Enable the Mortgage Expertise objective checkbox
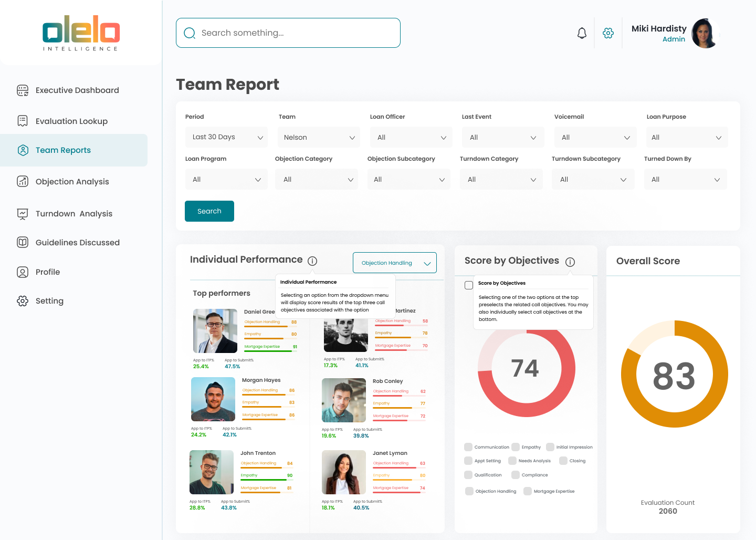Viewport: 756px width, 540px height. click(x=528, y=491)
